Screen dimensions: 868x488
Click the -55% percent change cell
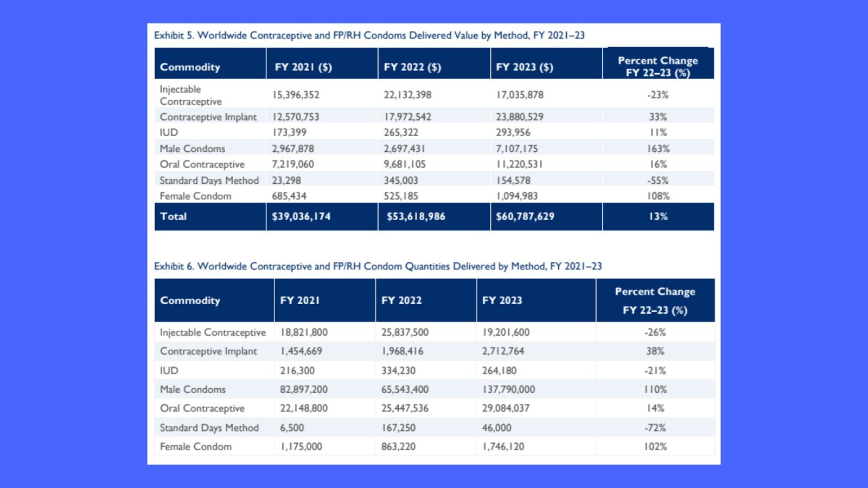pyautogui.click(x=658, y=181)
